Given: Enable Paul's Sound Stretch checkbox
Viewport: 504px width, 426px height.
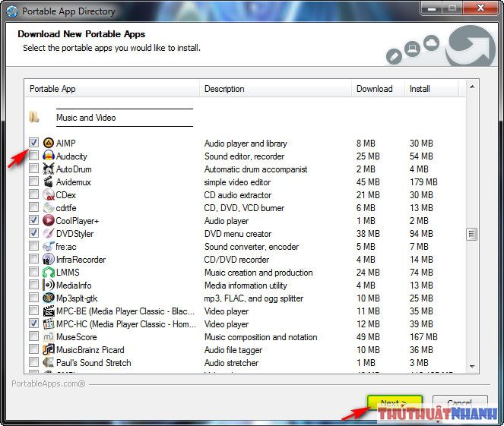Looking at the screenshot, I should pyautogui.click(x=33, y=361).
